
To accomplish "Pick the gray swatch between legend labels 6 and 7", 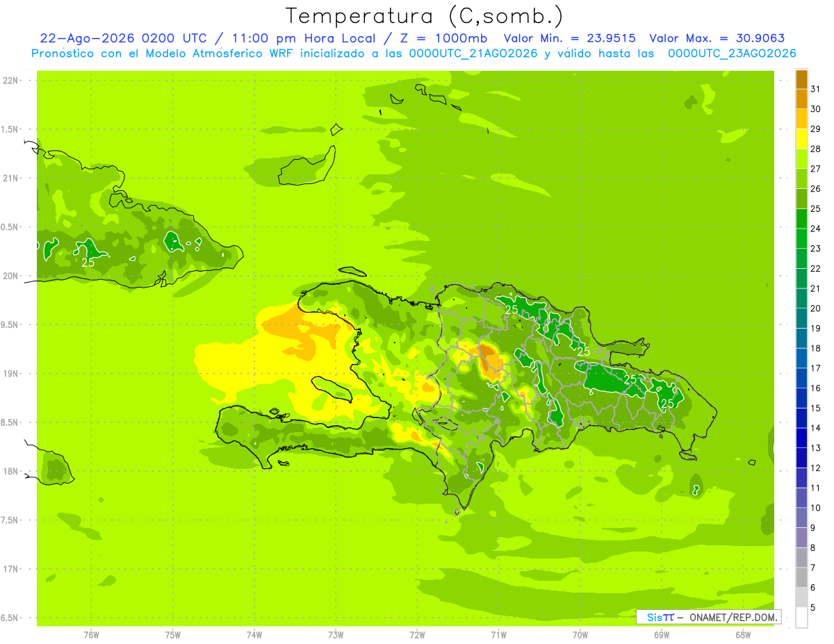I will pos(801,577).
